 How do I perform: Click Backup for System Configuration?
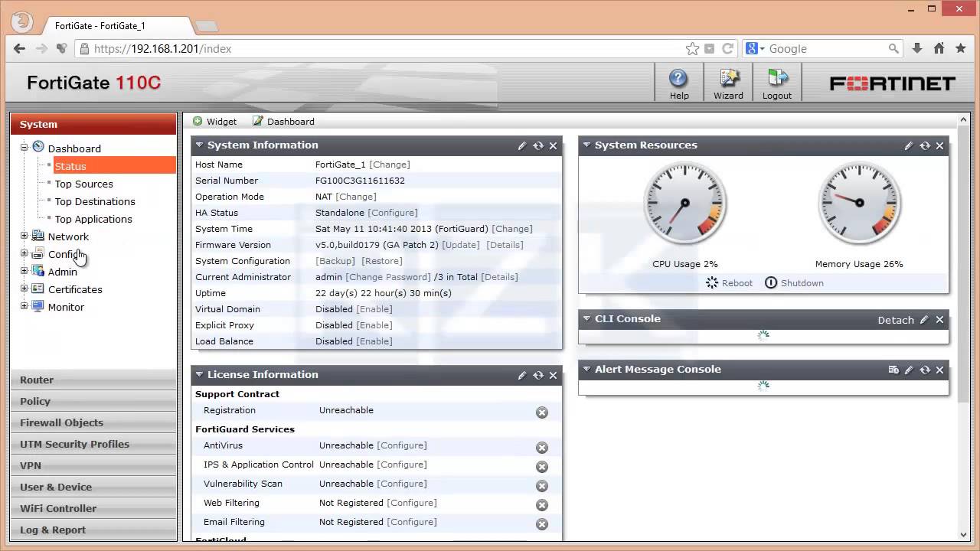(x=335, y=261)
